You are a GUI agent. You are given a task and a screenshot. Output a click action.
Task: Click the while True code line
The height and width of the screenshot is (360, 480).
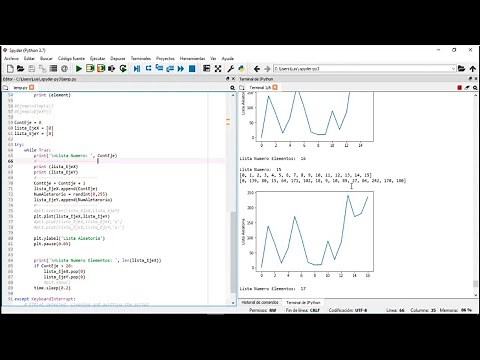pos(37,150)
